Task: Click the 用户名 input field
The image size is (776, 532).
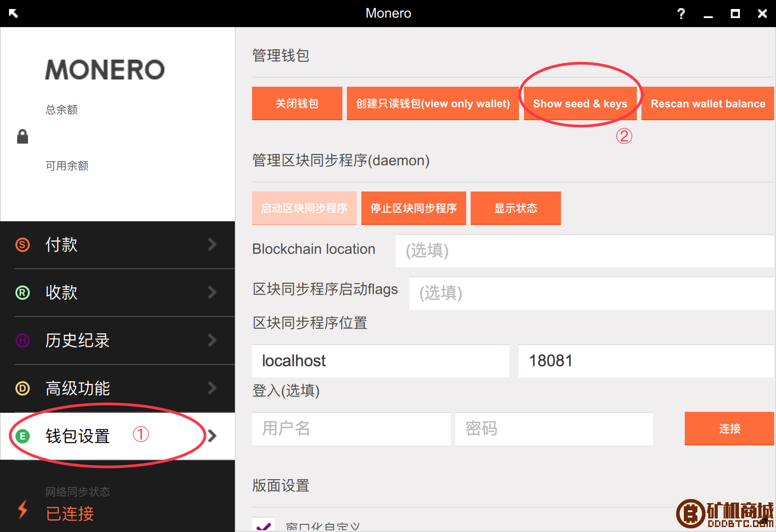Action: pos(351,429)
